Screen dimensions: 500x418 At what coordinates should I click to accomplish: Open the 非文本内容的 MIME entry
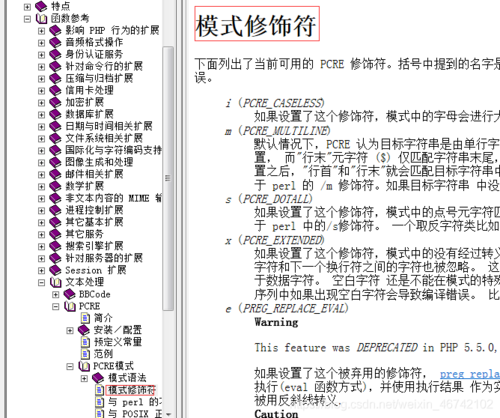pyautogui.click(x=114, y=198)
